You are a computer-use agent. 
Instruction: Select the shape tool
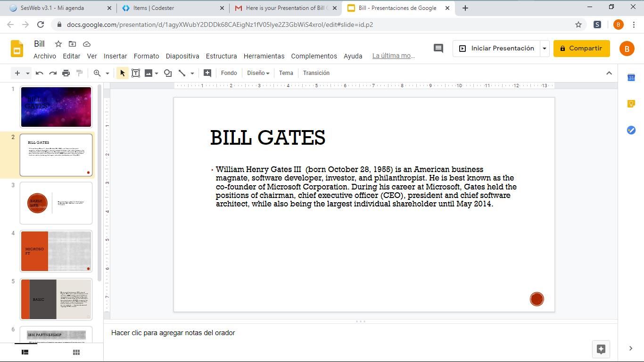(x=168, y=73)
